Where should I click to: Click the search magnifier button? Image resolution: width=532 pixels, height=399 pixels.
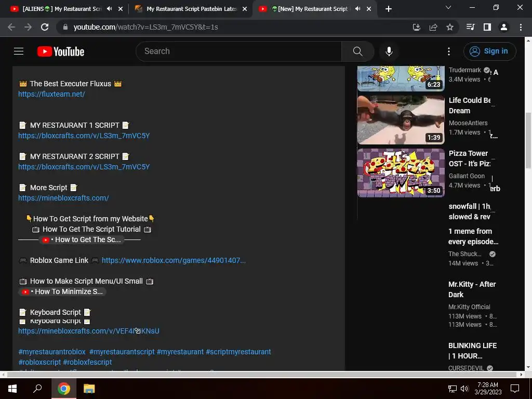[x=357, y=51]
